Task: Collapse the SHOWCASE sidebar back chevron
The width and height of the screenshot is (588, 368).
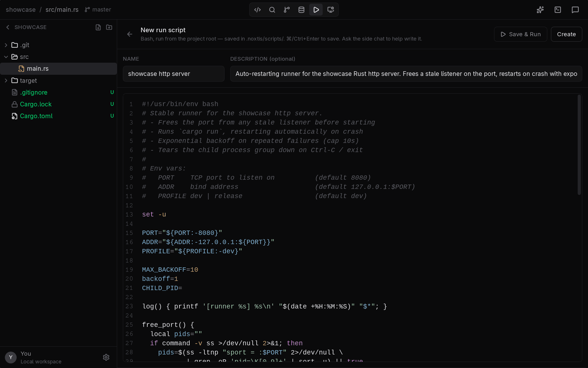Action: (8, 27)
